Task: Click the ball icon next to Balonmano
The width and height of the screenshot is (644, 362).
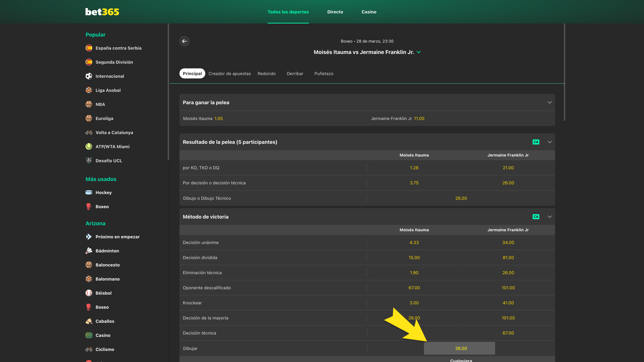Action: [89, 279]
